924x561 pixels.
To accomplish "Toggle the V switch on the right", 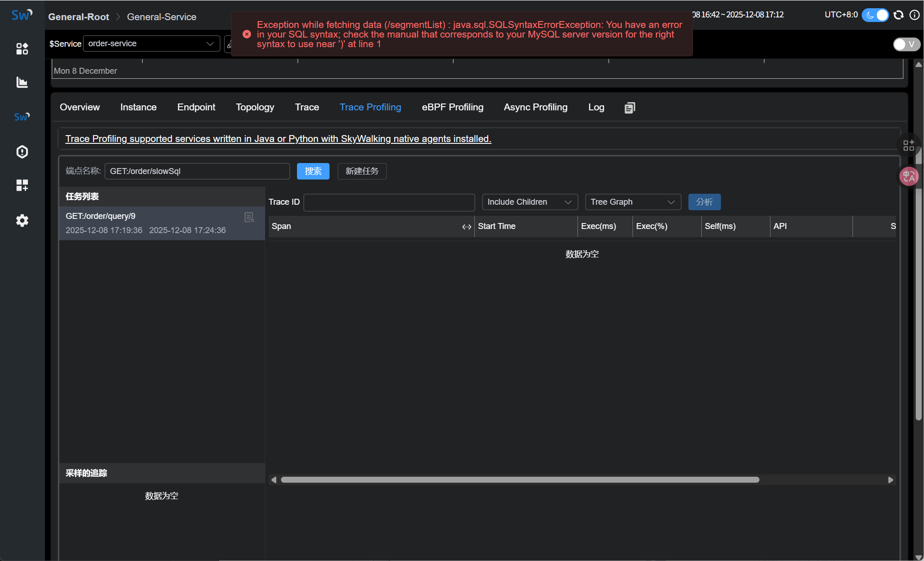I will [x=906, y=44].
